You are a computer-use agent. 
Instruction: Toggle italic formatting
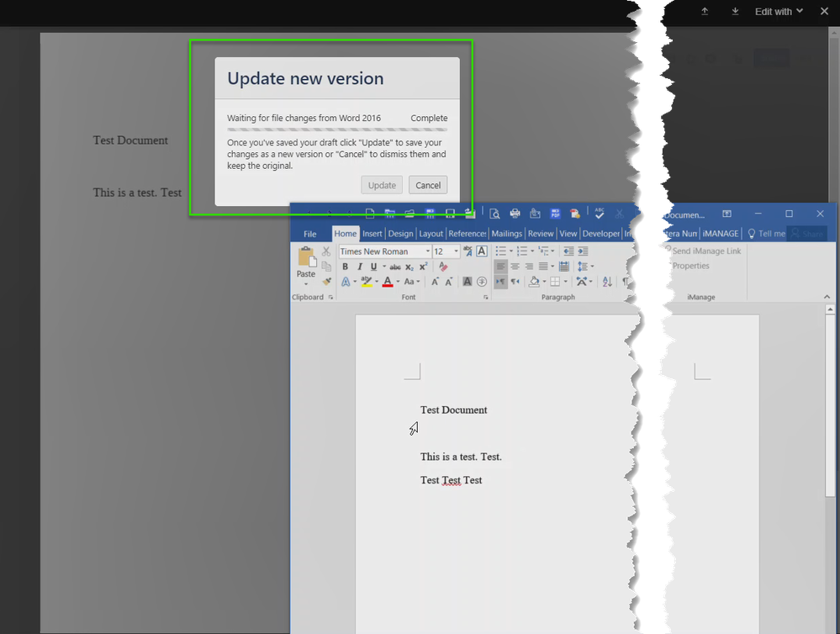(360, 266)
